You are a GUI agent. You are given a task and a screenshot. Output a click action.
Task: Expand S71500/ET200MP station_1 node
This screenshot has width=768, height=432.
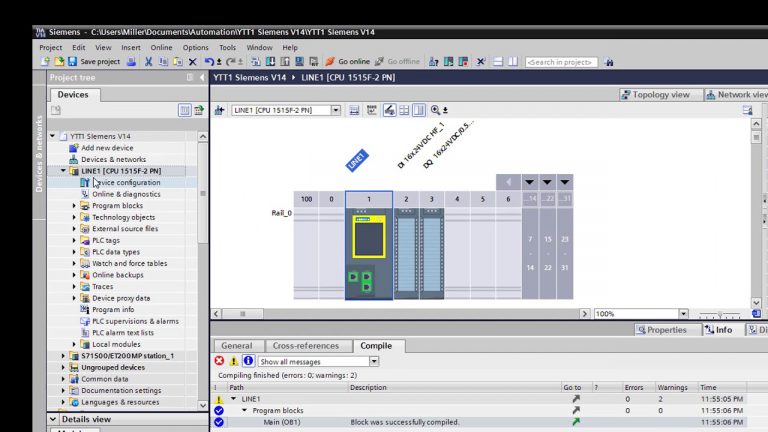point(63,356)
